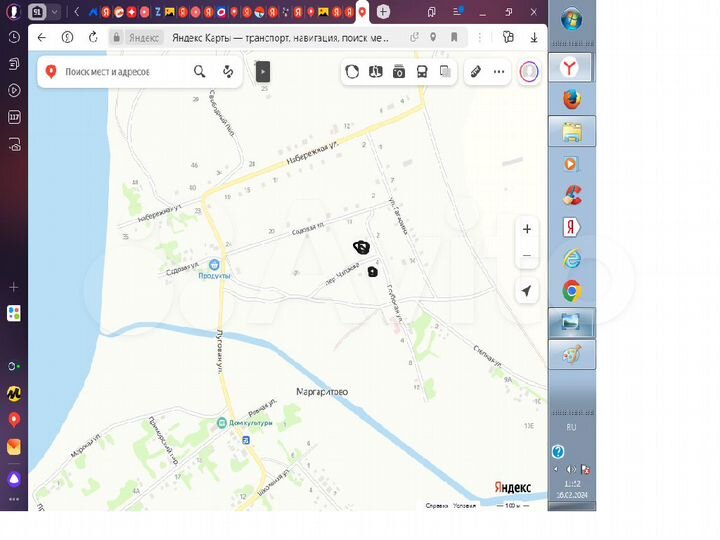Open the 'Условия' link at map bottom

(x=464, y=506)
